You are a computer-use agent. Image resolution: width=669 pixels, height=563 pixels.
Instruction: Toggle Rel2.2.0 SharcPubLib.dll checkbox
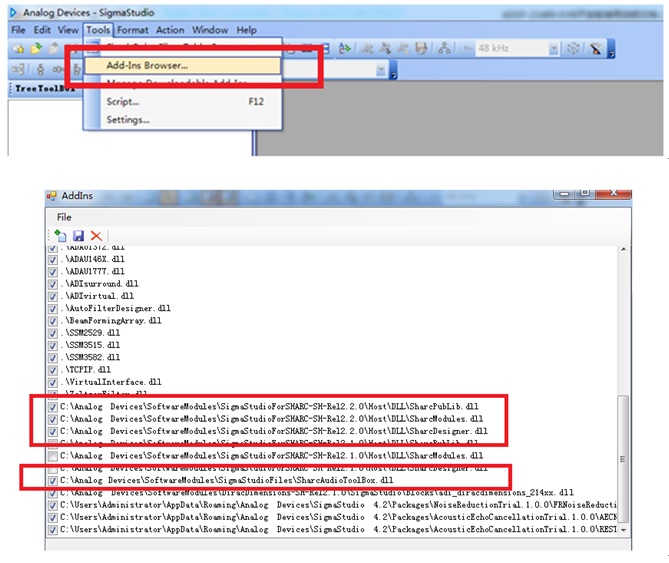53,407
